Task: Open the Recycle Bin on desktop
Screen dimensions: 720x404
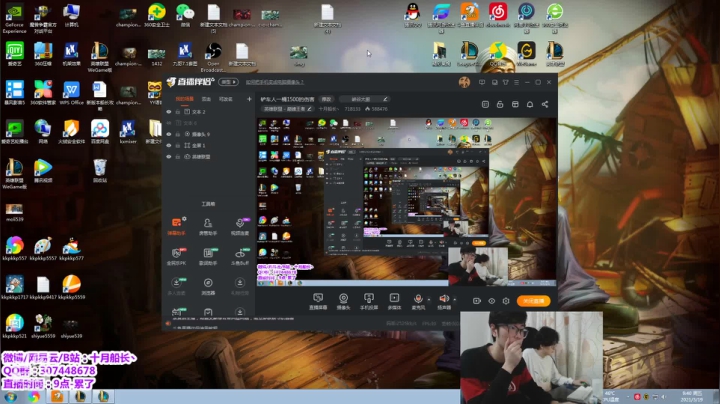Action: pyautogui.click(x=100, y=171)
